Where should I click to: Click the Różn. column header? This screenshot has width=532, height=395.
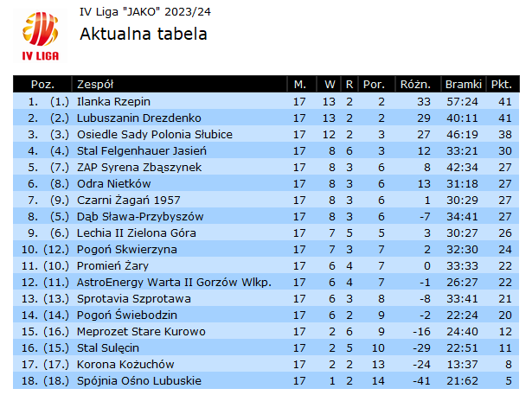pyautogui.click(x=415, y=84)
